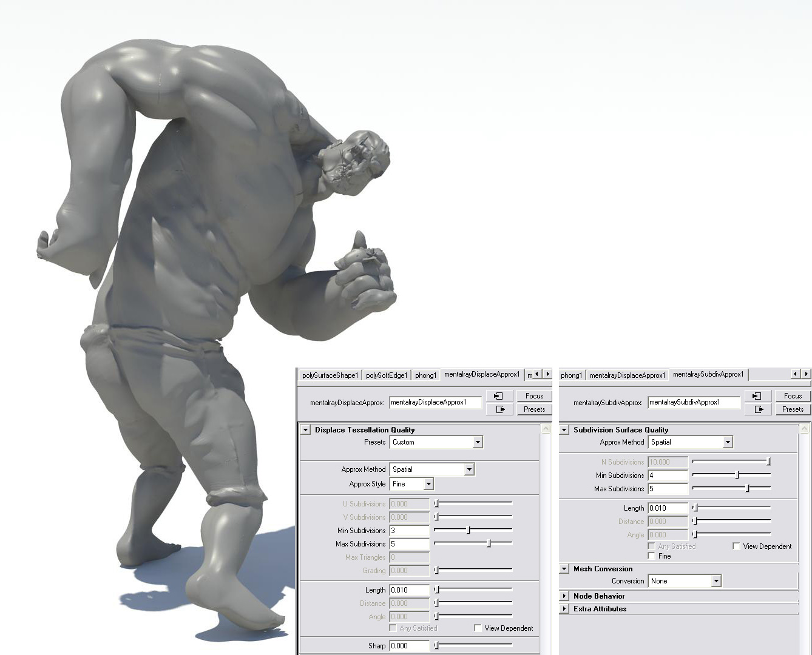Image resolution: width=812 pixels, height=655 pixels.
Task: Collapse Subdivision Surface Quality section
Action: pos(564,430)
